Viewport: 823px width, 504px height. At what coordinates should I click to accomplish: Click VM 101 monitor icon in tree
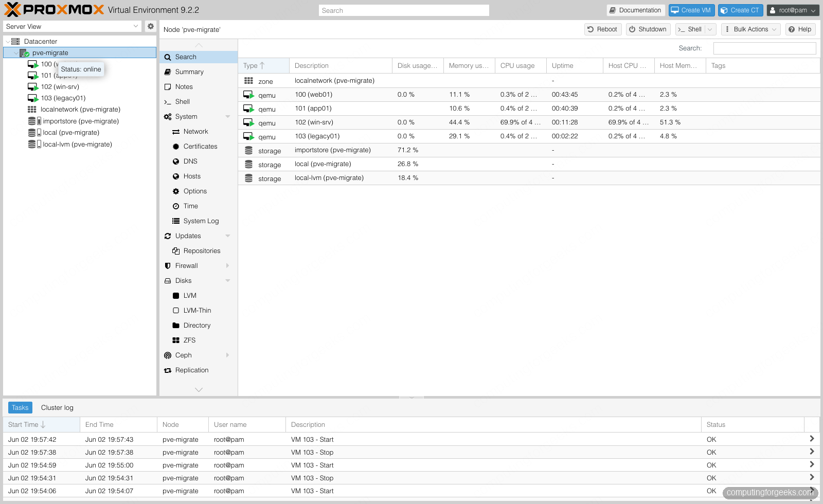tap(33, 76)
